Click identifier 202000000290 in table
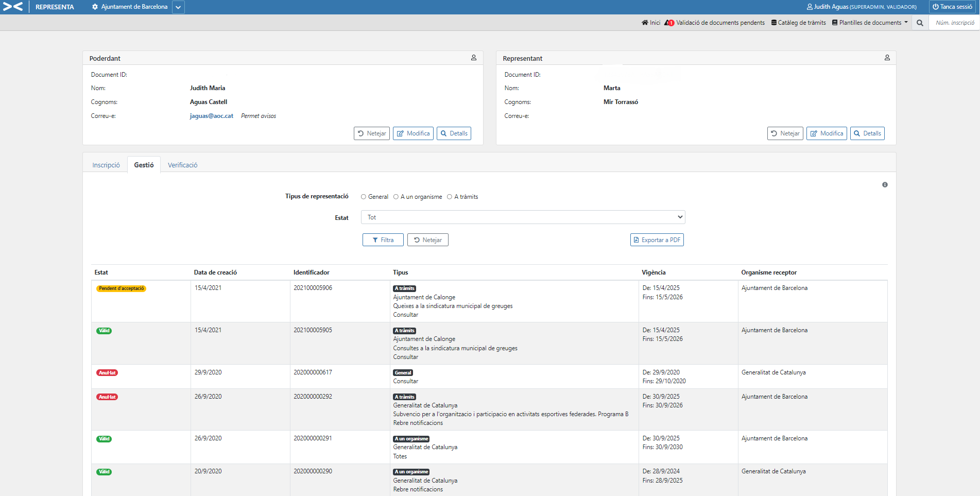Image resolution: width=980 pixels, height=496 pixels. coord(313,471)
